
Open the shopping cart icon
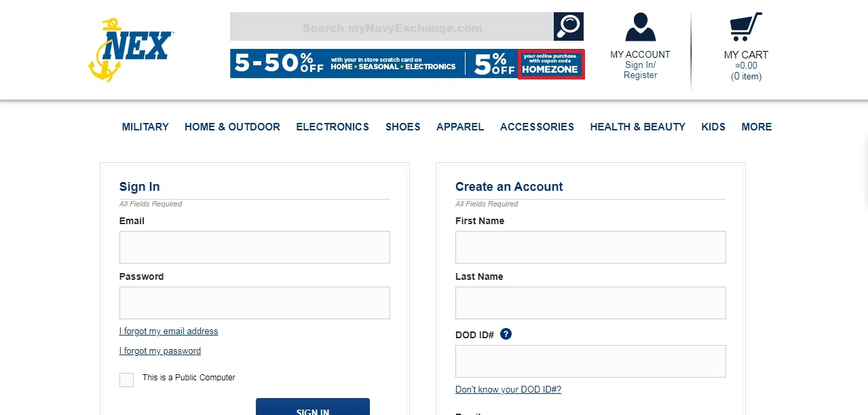(746, 27)
